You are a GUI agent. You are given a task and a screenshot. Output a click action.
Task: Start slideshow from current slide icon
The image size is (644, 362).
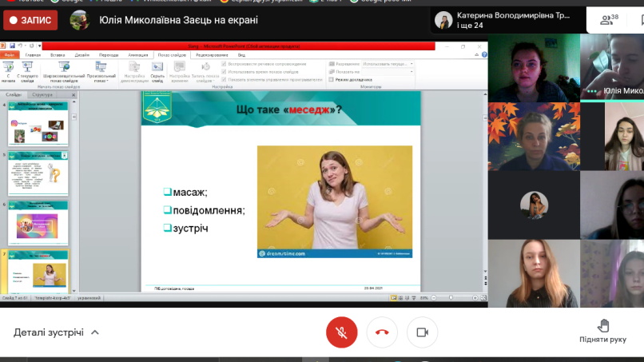pyautogui.click(x=28, y=70)
